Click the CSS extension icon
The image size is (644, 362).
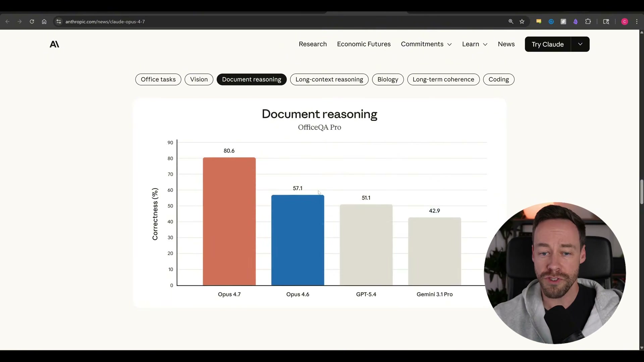tap(539, 21)
